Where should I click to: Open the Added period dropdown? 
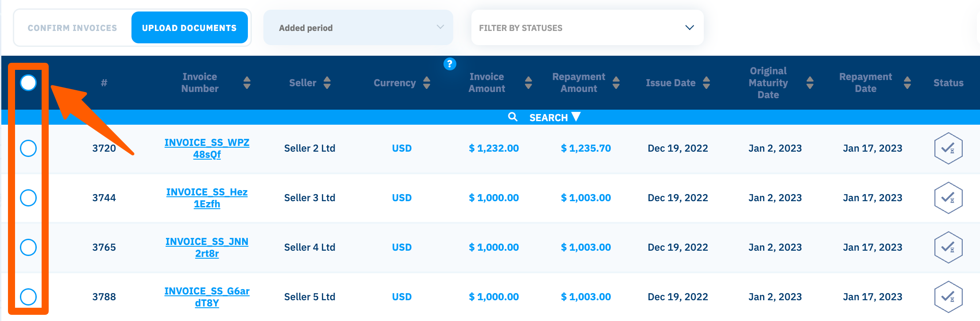click(358, 27)
